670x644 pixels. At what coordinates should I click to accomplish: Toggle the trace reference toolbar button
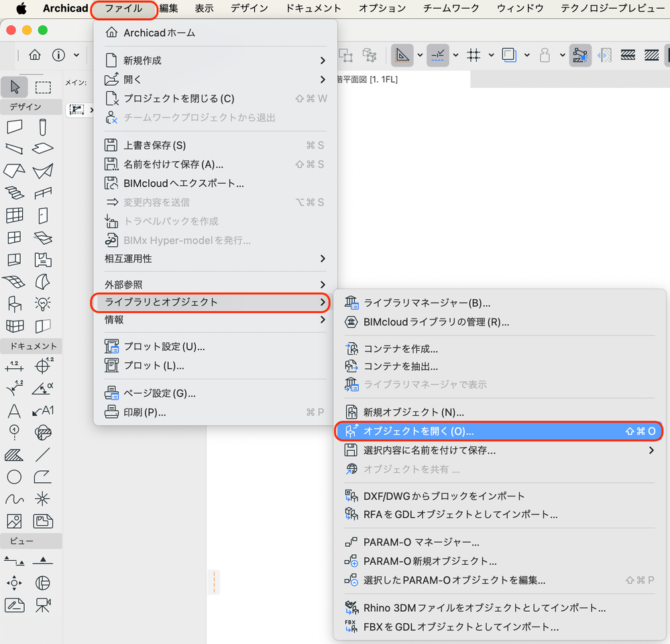pos(509,55)
